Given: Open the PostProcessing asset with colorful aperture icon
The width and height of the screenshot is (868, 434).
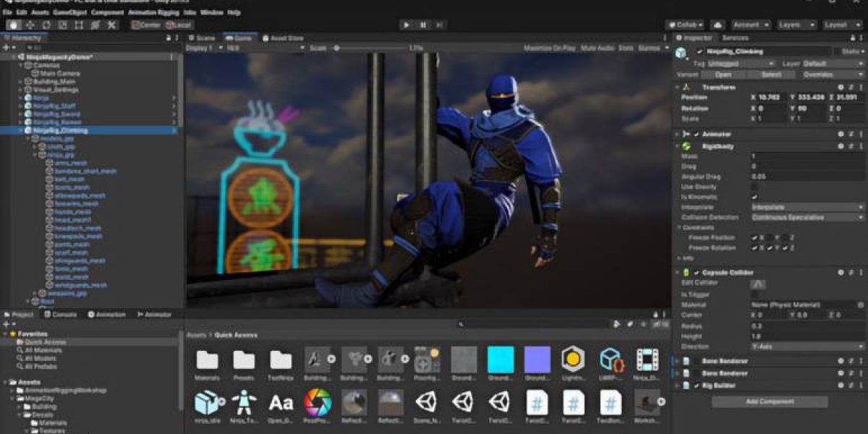Looking at the screenshot, I should click(x=318, y=402).
